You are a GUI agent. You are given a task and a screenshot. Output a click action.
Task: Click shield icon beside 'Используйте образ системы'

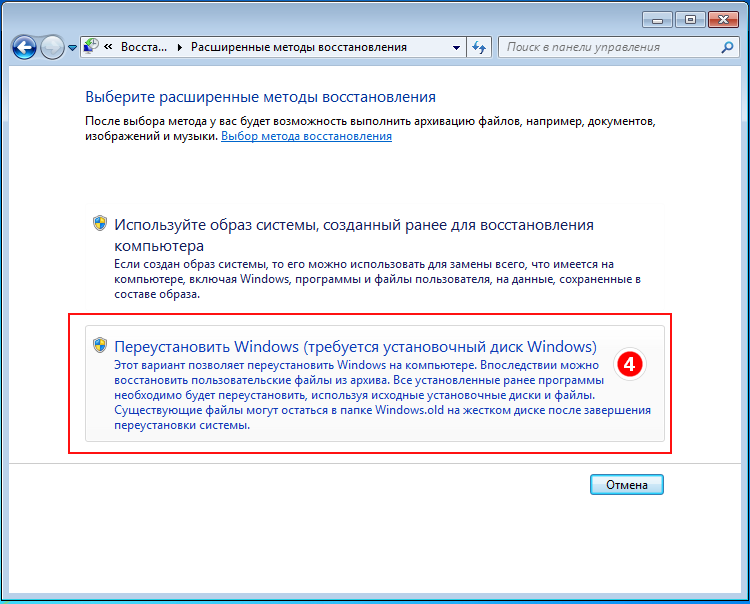pyautogui.click(x=100, y=223)
